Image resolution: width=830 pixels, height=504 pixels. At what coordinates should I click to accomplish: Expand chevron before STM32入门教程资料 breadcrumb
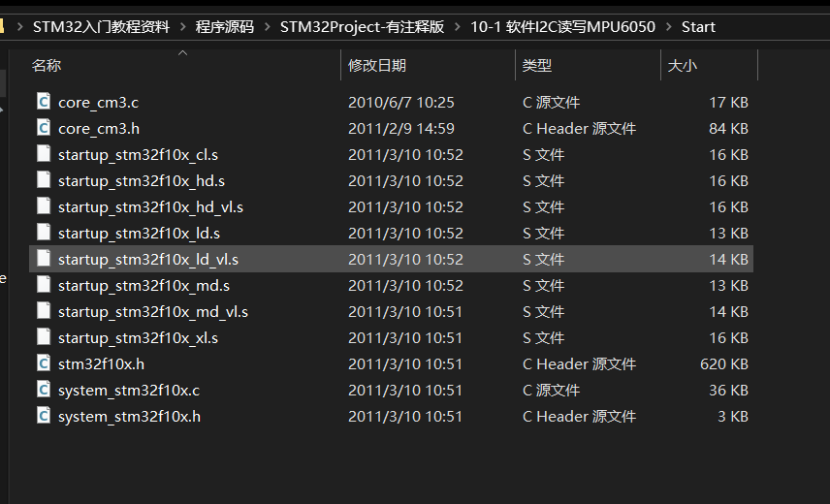[x=20, y=26]
